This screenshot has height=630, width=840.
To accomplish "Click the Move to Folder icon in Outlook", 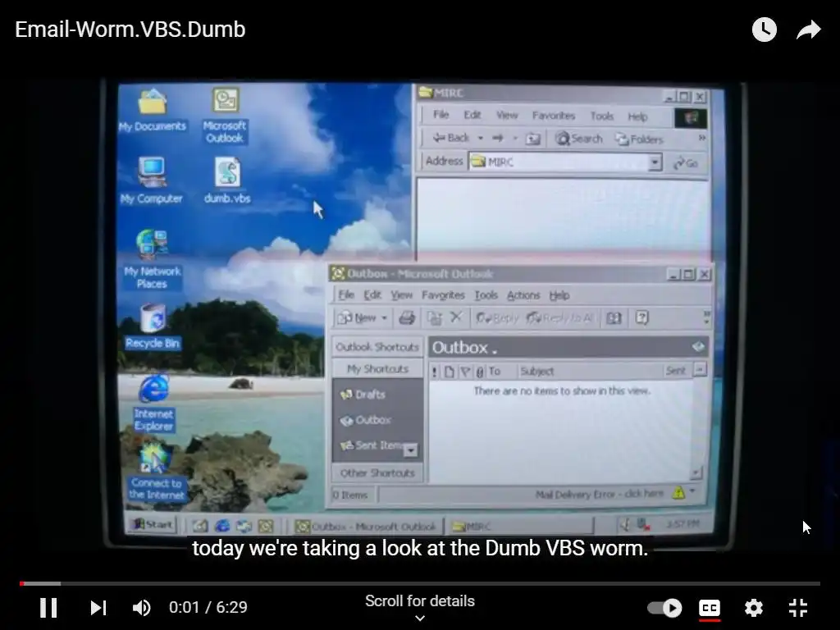I will pyautogui.click(x=434, y=318).
